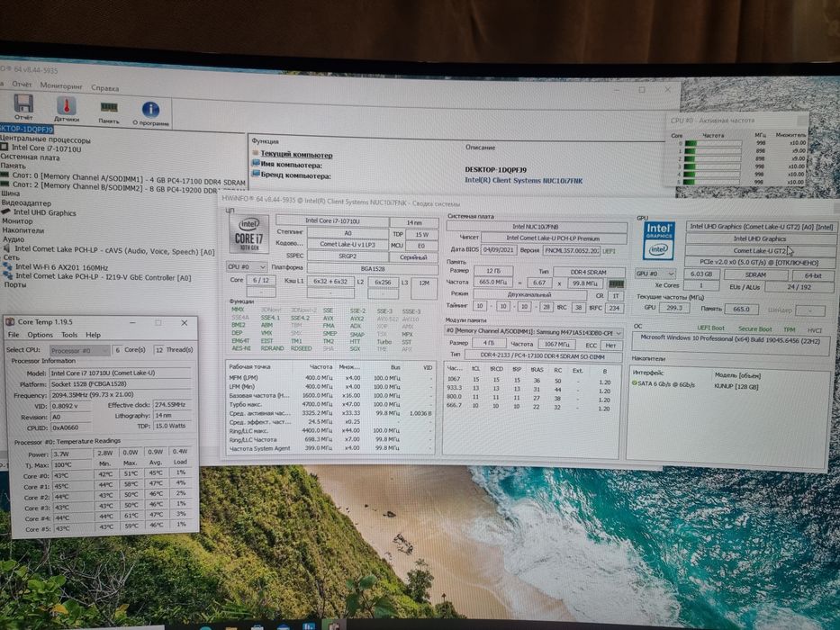Image resolution: width=840 pixels, height=630 pixels.
Task: Click the Турбо макс. row showing 4700.0 МГц
Action: 330,404
